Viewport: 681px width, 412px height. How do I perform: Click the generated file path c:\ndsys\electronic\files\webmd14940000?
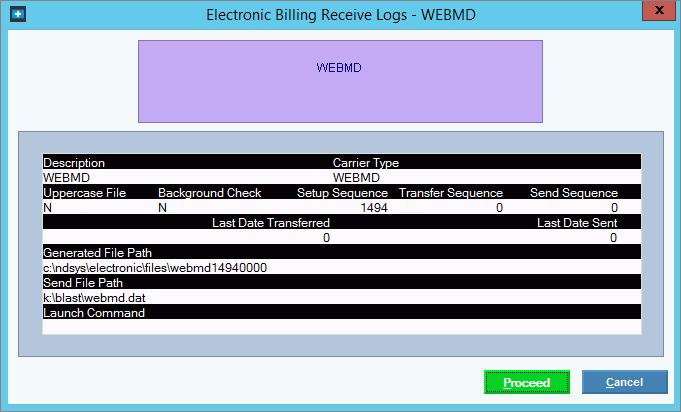point(155,267)
